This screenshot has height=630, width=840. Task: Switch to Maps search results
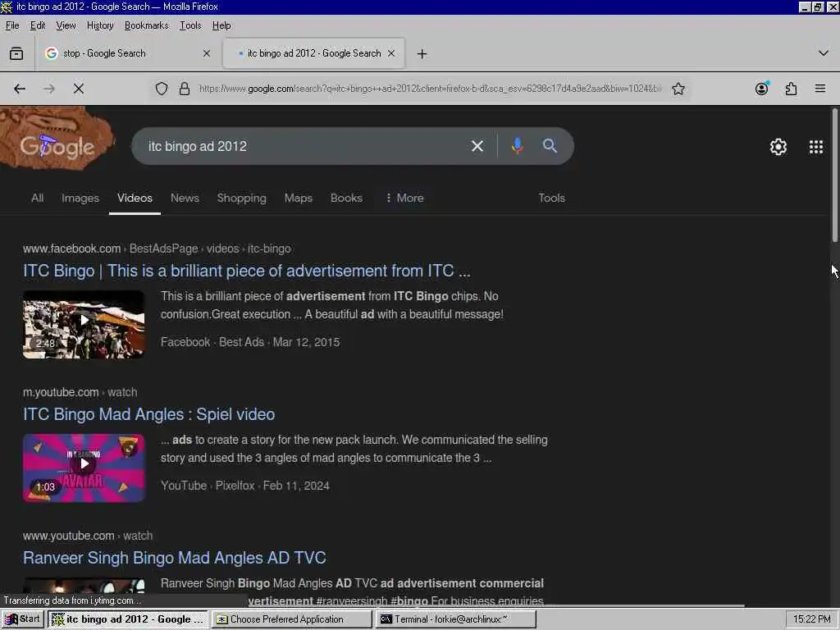pos(299,199)
